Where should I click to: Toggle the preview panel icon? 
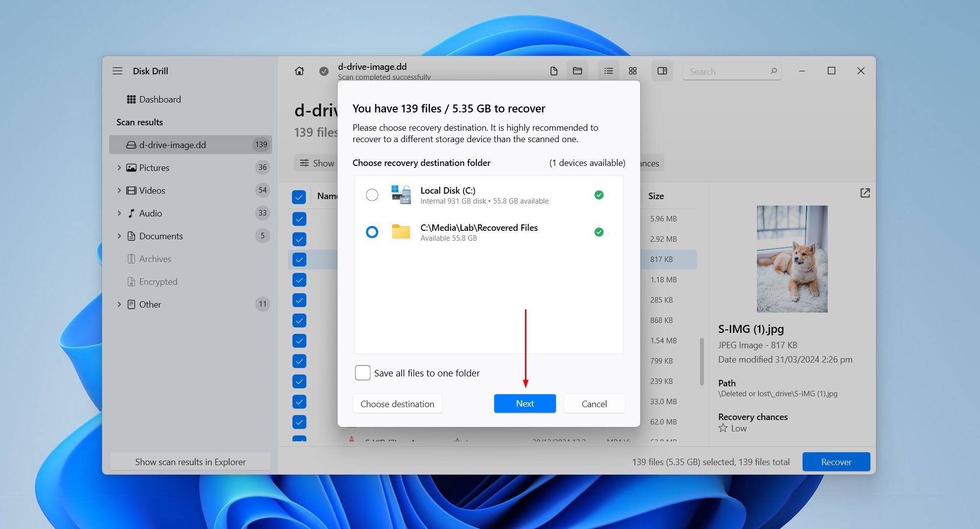click(x=662, y=71)
